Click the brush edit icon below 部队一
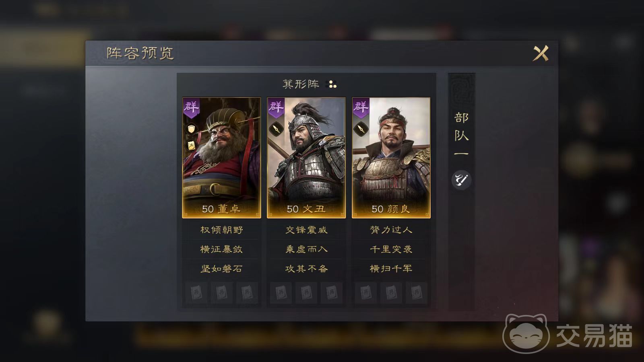The height and width of the screenshot is (362, 644). pos(461,179)
